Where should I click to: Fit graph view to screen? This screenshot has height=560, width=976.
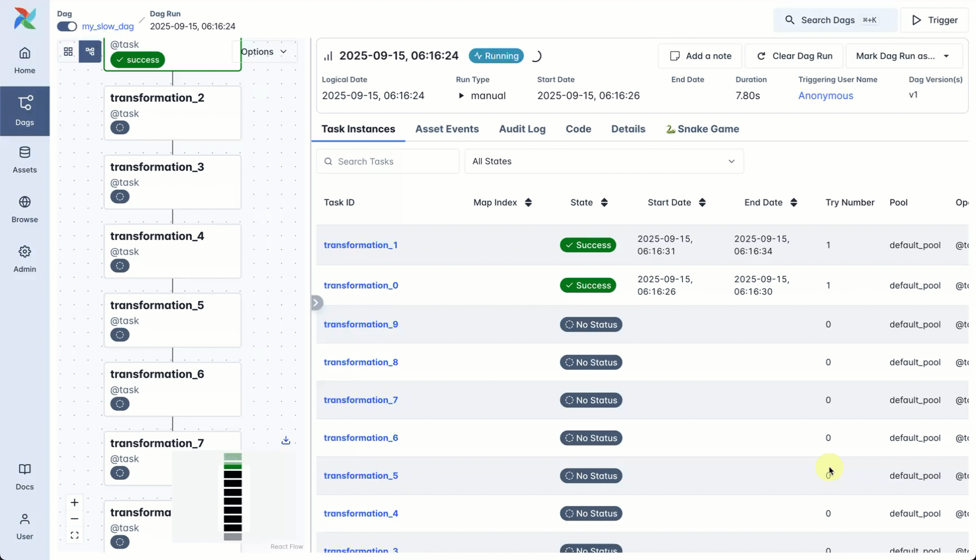point(75,535)
